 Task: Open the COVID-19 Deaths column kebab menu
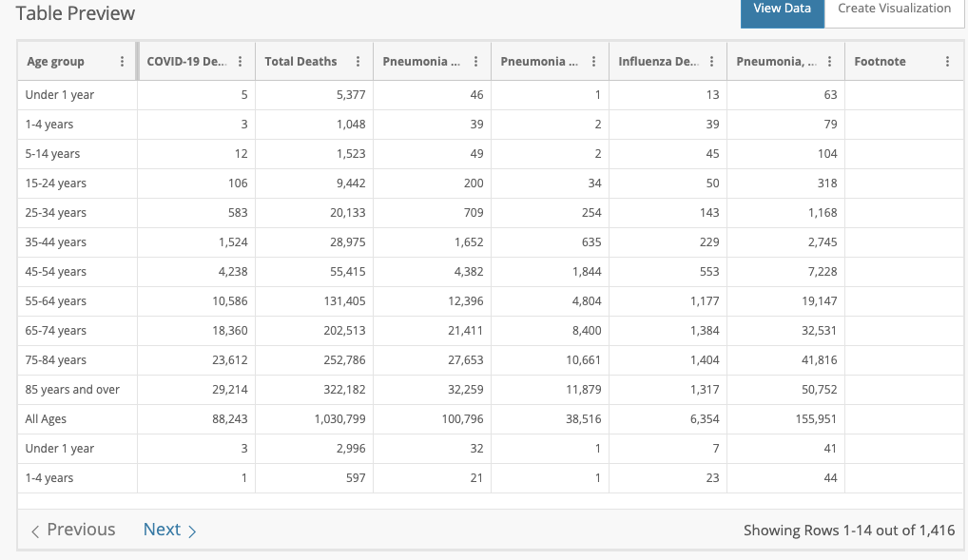coord(240,62)
